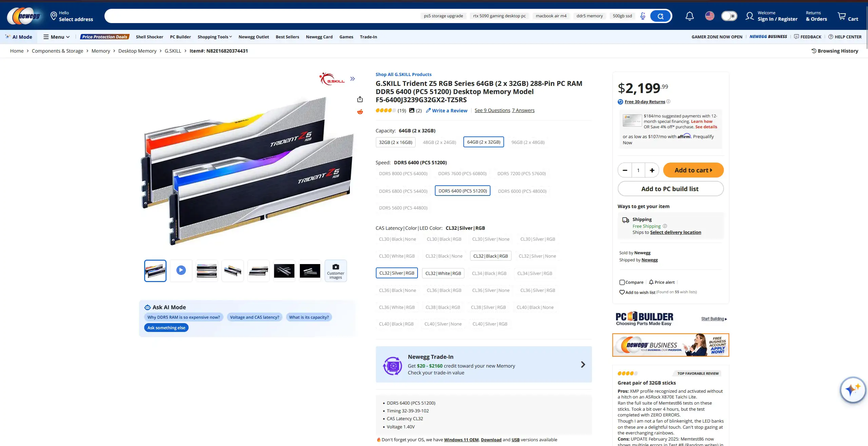868x446 pixels.
Task: Open Browsing History
Action: 834,51
